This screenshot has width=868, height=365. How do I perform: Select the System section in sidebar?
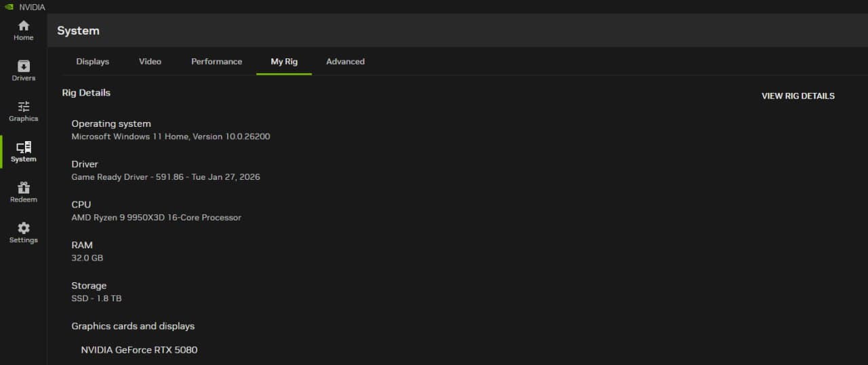[x=23, y=152]
